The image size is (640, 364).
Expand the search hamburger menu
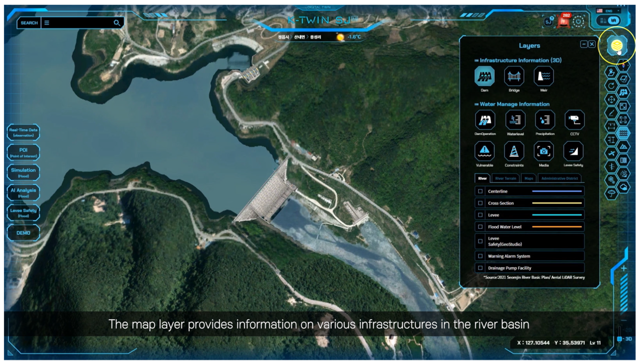[x=47, y=23]
